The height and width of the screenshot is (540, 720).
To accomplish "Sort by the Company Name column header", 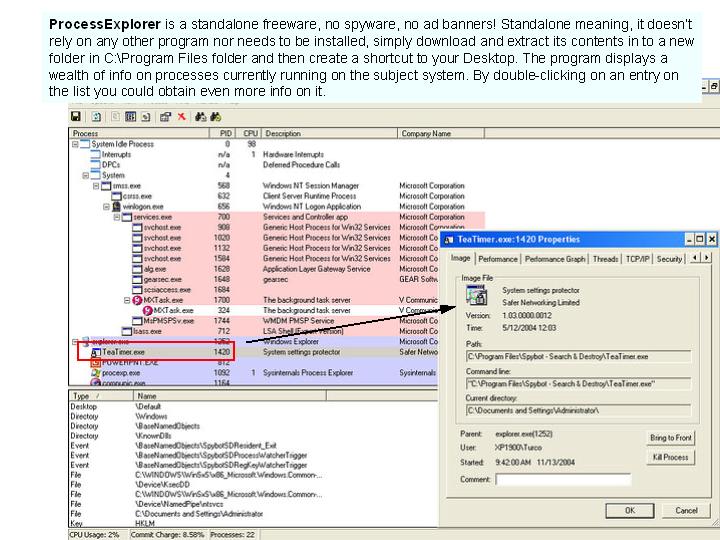I will point(441,134).
